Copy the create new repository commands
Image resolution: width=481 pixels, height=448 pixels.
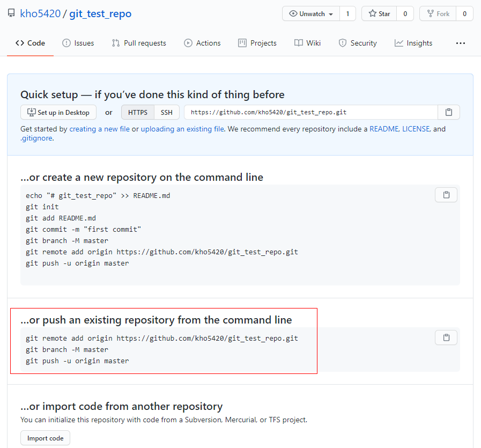pos(446,195)
